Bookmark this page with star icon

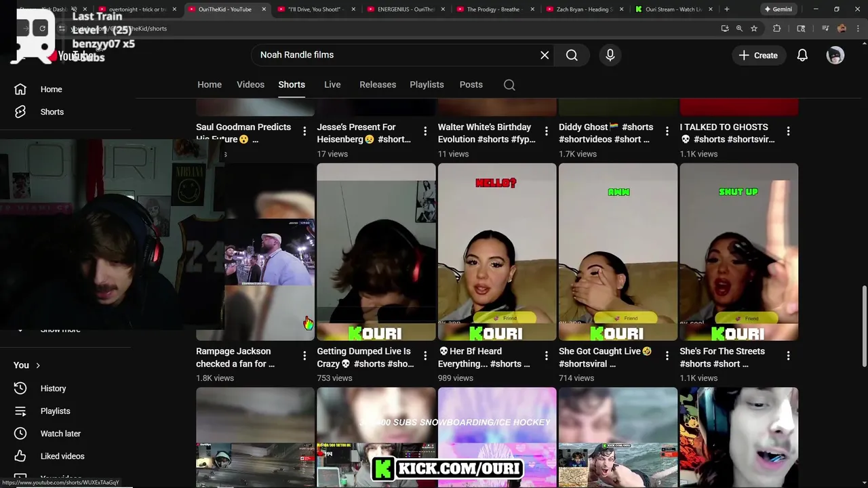coord(753,28)
